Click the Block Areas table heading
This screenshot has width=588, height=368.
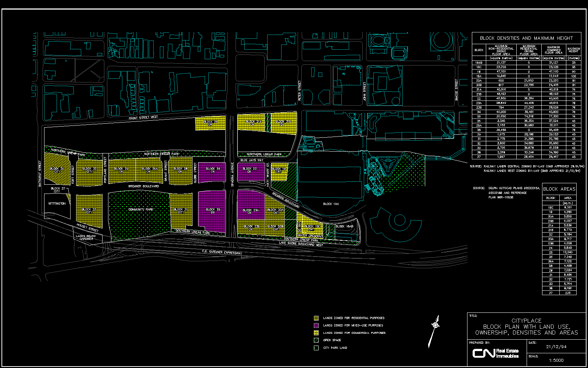click(559, 189)
